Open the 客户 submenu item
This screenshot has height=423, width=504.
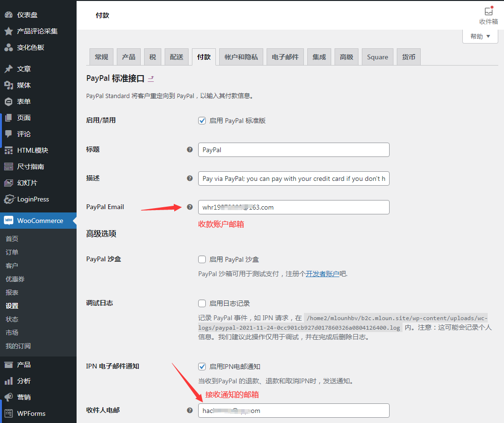pyautogui.click(x=12, y=266)
